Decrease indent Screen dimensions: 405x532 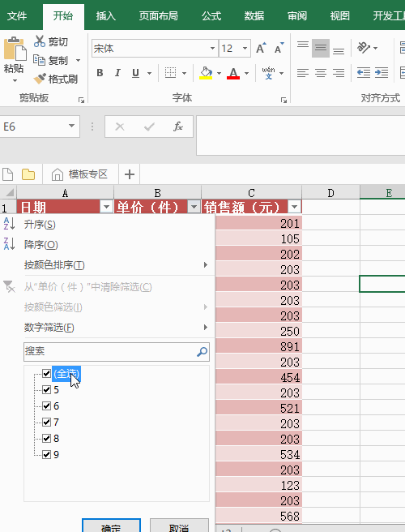pyautogui.click(x=364, y=73)
